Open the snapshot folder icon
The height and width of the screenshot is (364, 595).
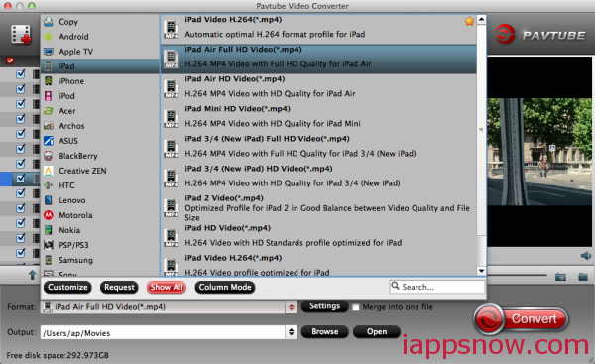583,277
